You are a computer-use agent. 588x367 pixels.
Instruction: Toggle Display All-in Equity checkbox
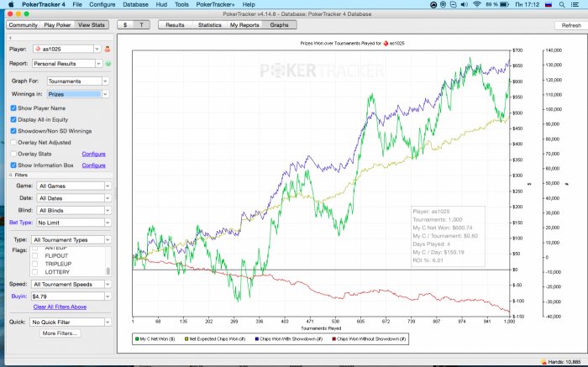click(x=13, y=119)
